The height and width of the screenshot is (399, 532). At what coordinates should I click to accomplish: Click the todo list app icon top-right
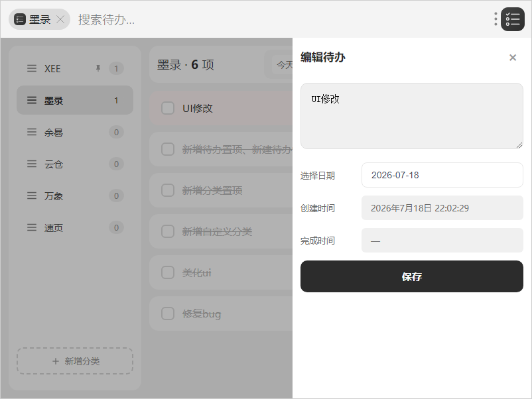(x=513, y=19)
